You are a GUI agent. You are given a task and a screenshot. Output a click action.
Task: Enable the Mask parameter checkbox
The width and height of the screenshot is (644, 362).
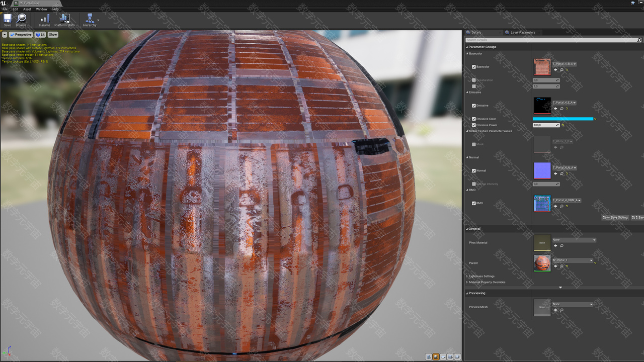tap(474, 144)
